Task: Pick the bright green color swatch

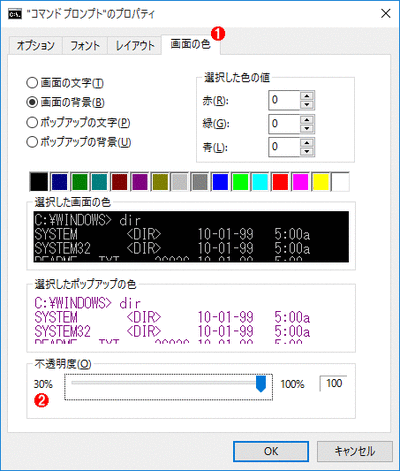Action: (240, 182)
